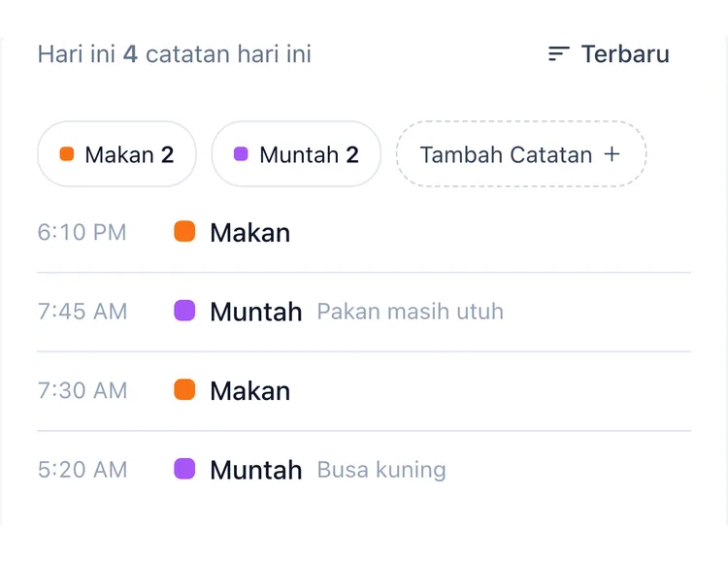
Task: Open the 6:10 PM Makan entry
Action: pyautogui.click(x=364, y=232)
